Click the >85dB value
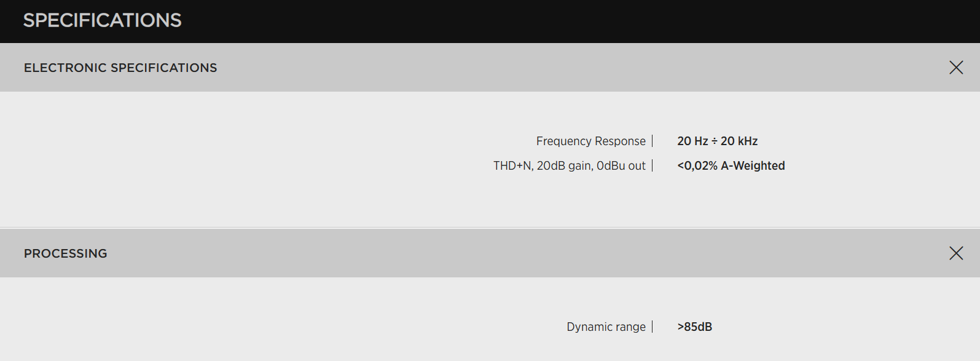 point(694,327)
